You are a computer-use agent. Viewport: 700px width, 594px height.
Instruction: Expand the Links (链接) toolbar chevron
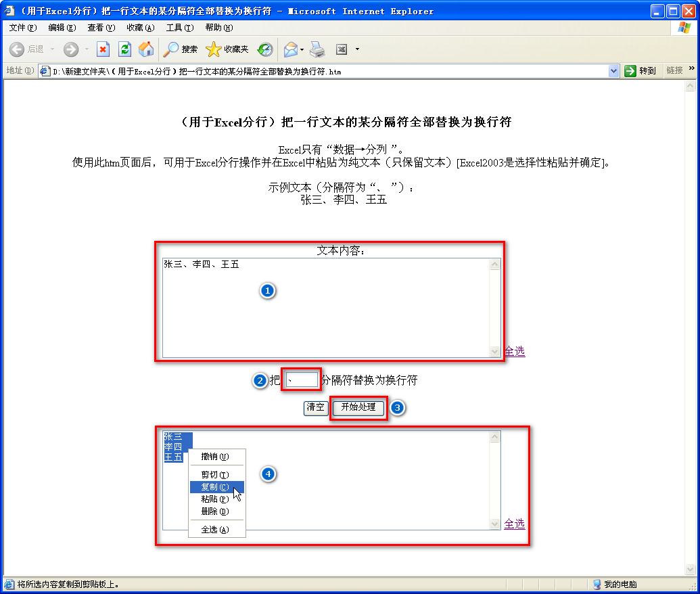692,68
